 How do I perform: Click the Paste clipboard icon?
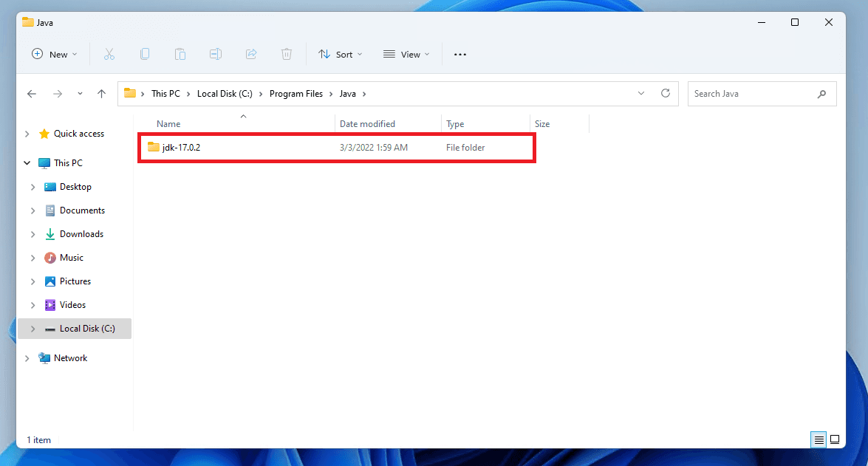pyautogui.click(x=180, y=54)
